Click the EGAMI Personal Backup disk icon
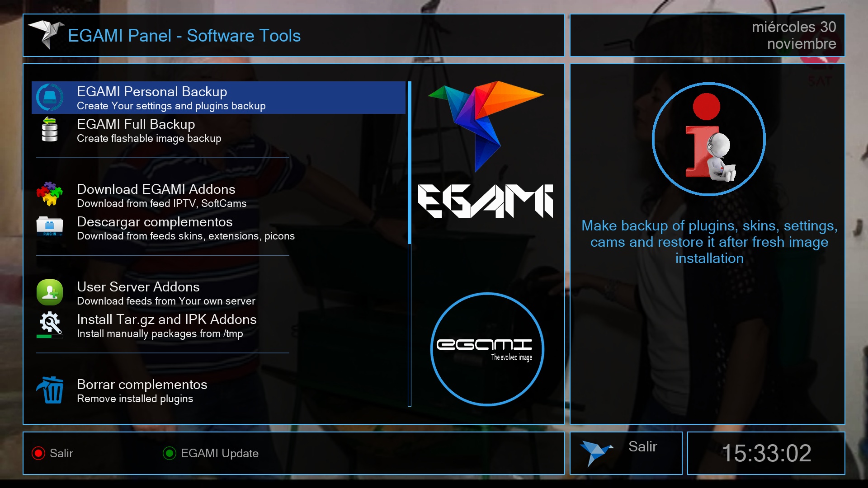 [x=50, y=97]
